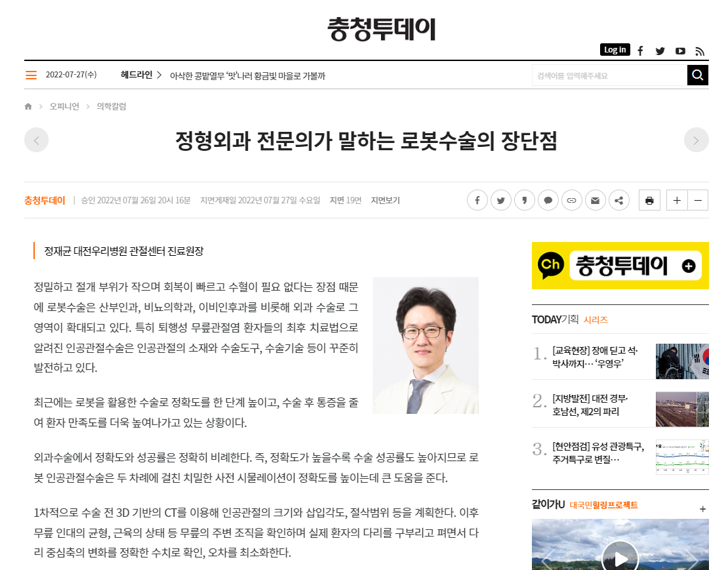Open 지면보기 link
Viewport: 728px width, 570px height.
(x=386, y=201)
